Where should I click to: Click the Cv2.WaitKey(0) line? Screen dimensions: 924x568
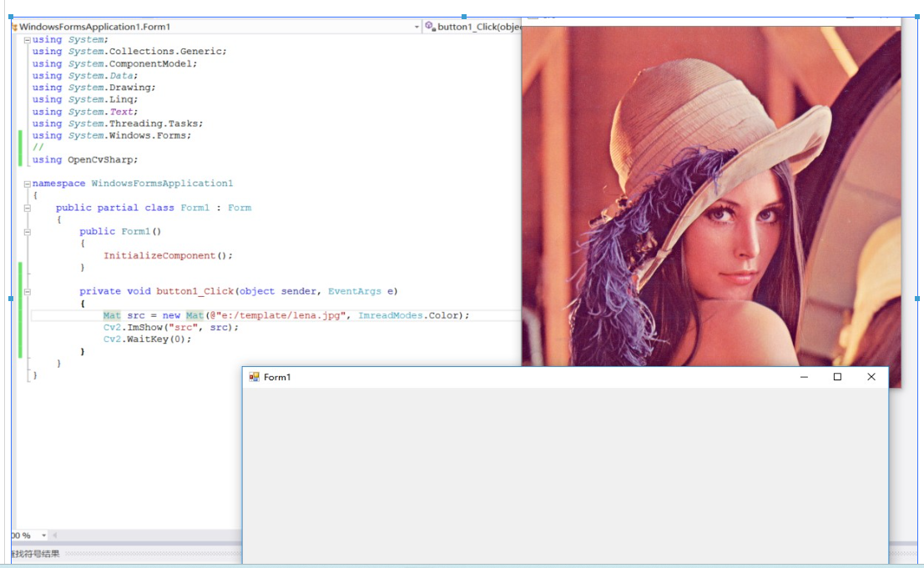[147, 339]
